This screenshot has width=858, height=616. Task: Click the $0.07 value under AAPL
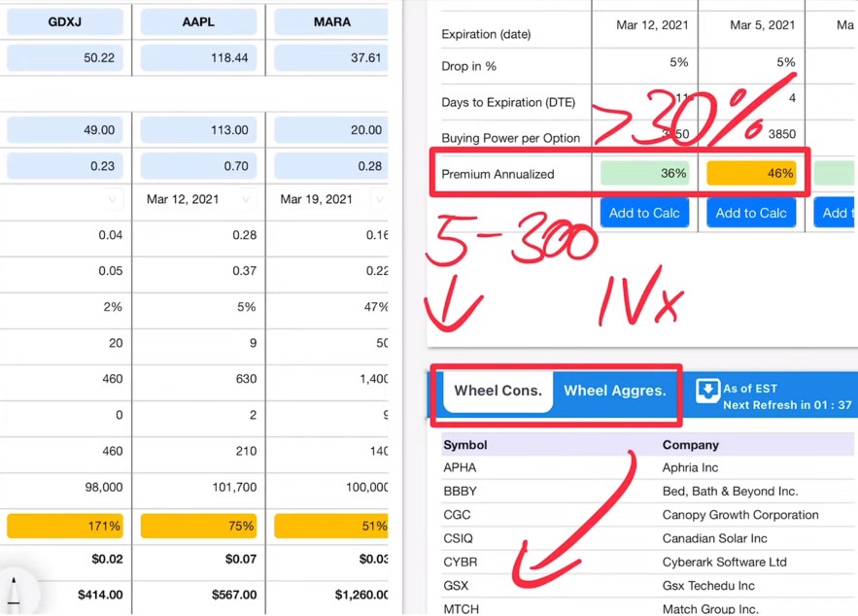pos(241,559)
